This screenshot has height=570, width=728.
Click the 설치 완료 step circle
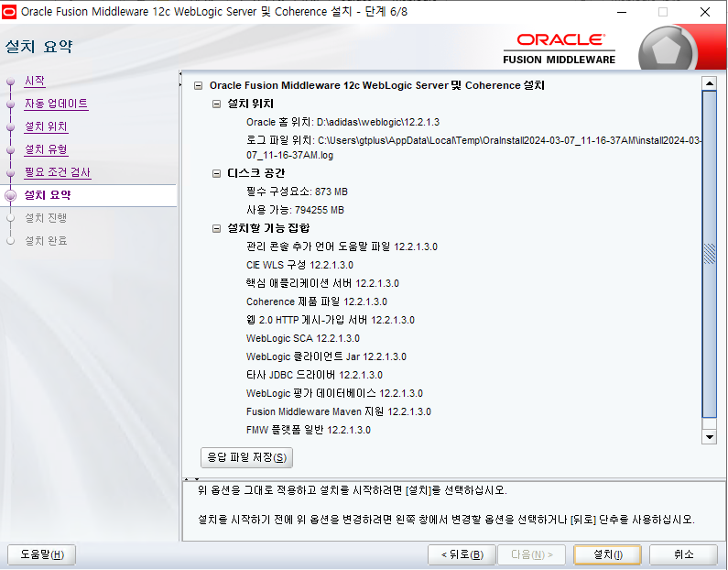(11, 241)
